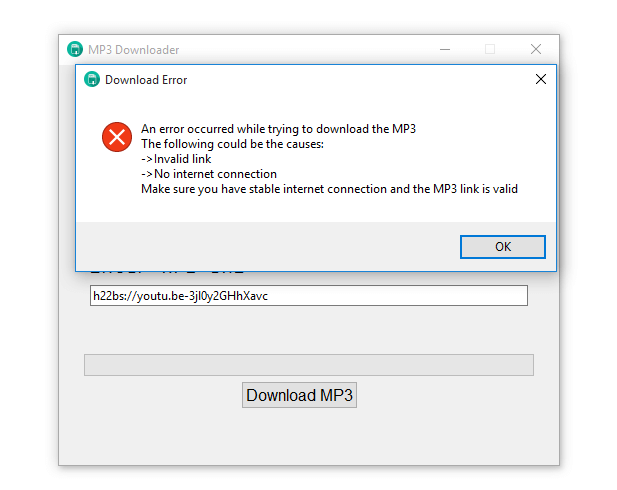This screenshot has height=490, width=617.
Task: Focus the MP3 URL input field
Action: pyautogui.click(x=308, y=296)
